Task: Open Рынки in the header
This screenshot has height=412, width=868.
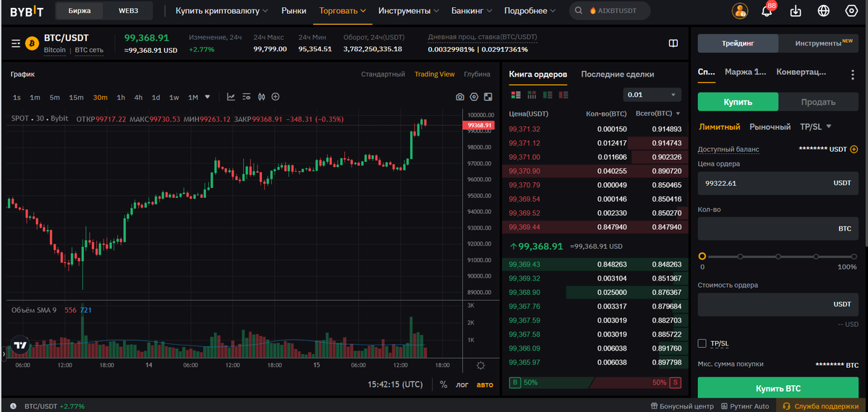Action: (293, 11)
